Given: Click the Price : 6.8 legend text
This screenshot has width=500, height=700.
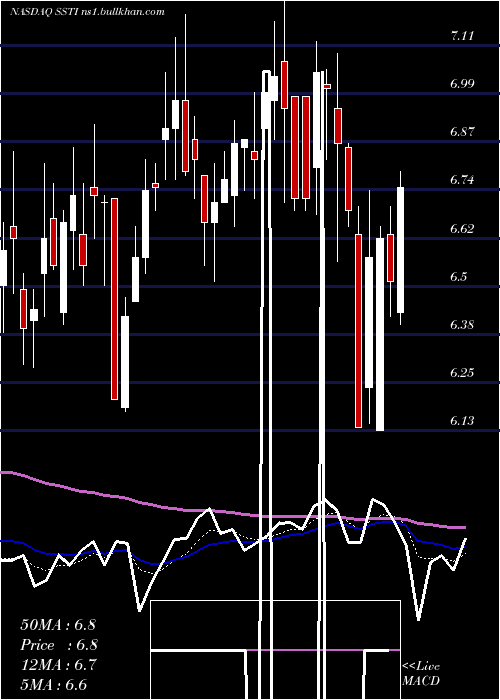Looking at the screenshot, I should click(x=59, y=645).
